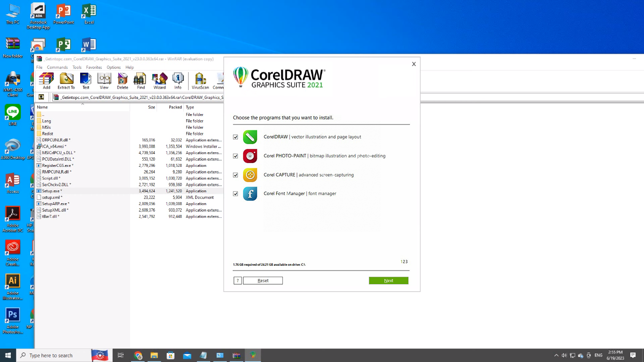
Task: Click the Test icon in WinRAR toolbar
Action: click(x=86, y=81)
